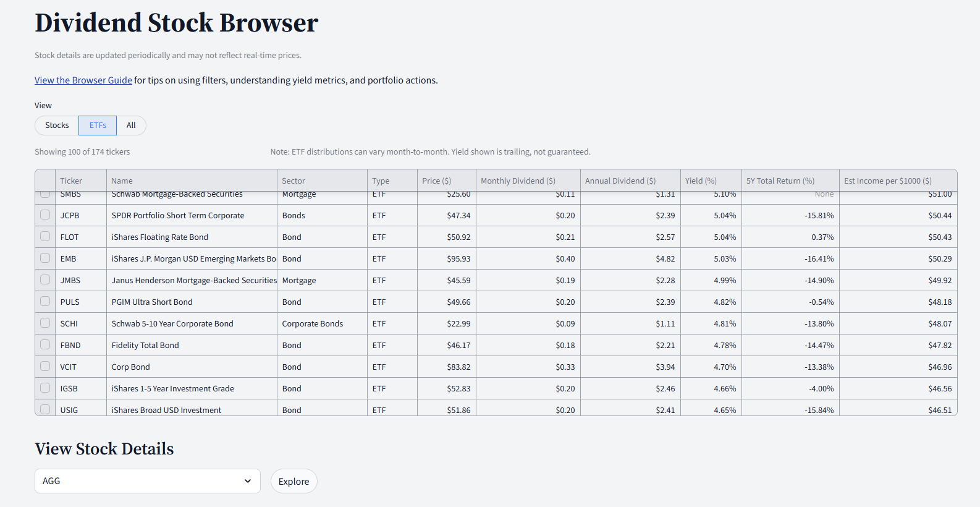The image size is (980, 507).
Task: Tick the checkbox for JCPB row
Action: pyautogui.click(x=45, y=215)
